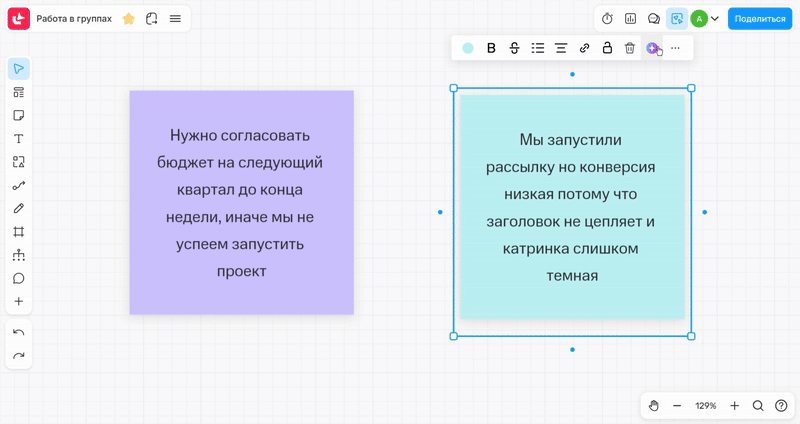
Task: Click the 129% zoom level
Action: click(x=706, y=406)
